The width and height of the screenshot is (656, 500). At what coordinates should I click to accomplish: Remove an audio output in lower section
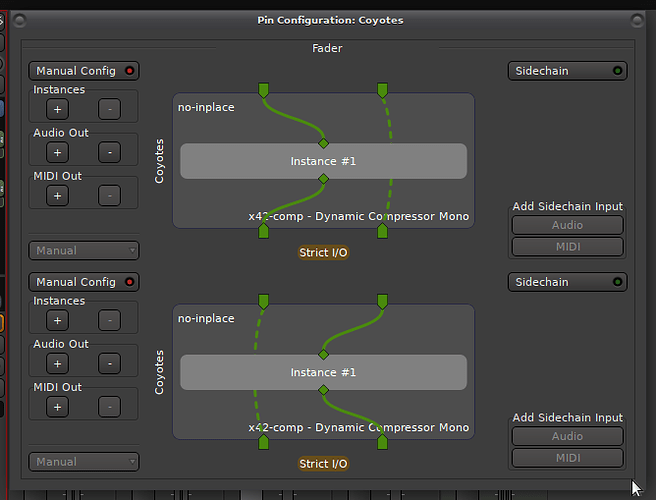click(x=110, y=363)
